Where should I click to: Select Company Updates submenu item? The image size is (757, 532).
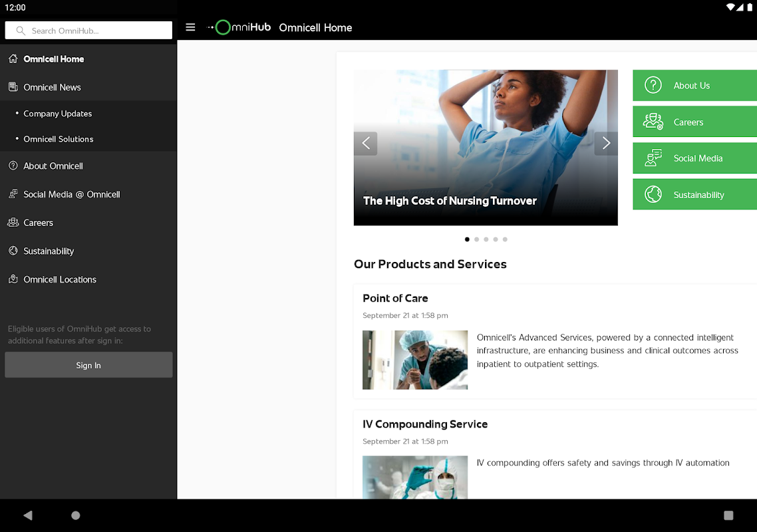(x=88, y=114)
